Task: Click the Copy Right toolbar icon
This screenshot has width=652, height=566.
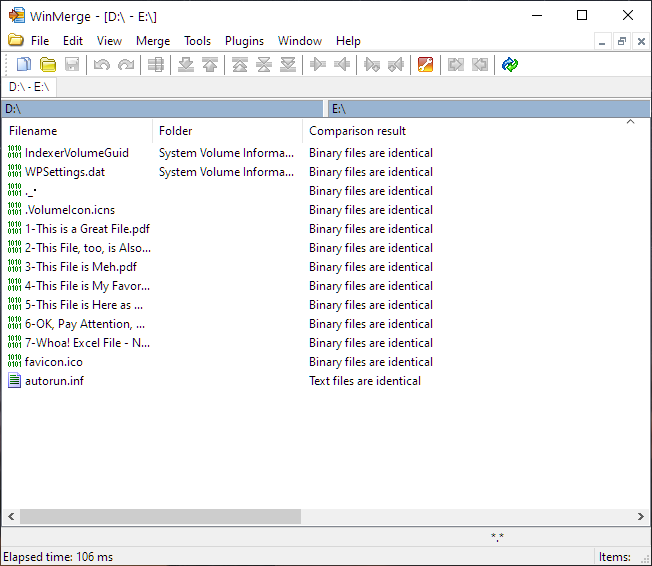Action: pos(318,64)
